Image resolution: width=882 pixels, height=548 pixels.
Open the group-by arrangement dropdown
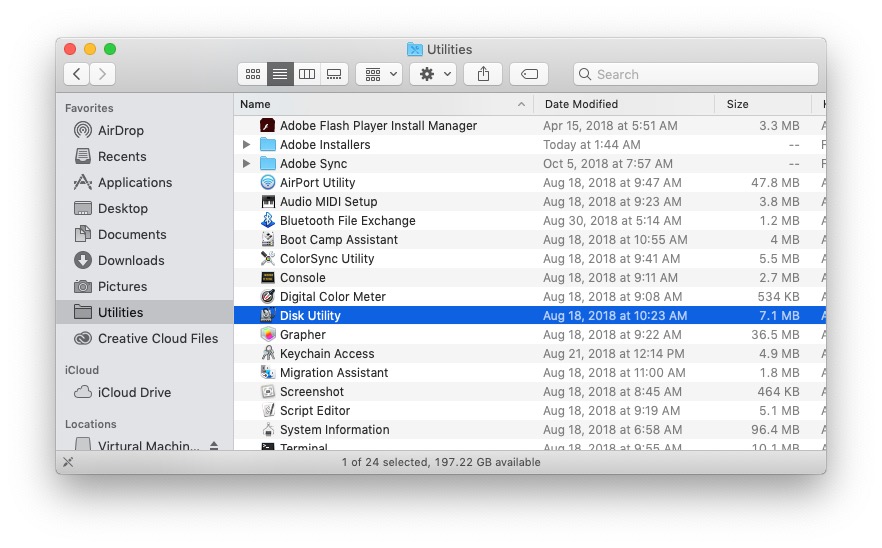click(379, 74)
